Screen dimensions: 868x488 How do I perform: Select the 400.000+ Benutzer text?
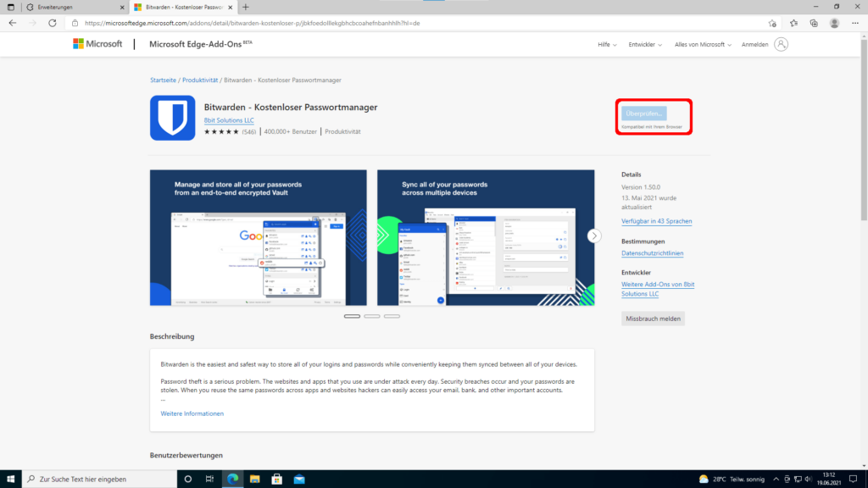(x=290, y=131)
